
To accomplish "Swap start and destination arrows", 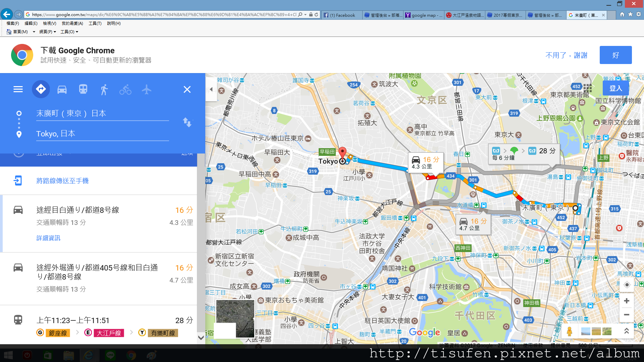I will pos(187,122).
